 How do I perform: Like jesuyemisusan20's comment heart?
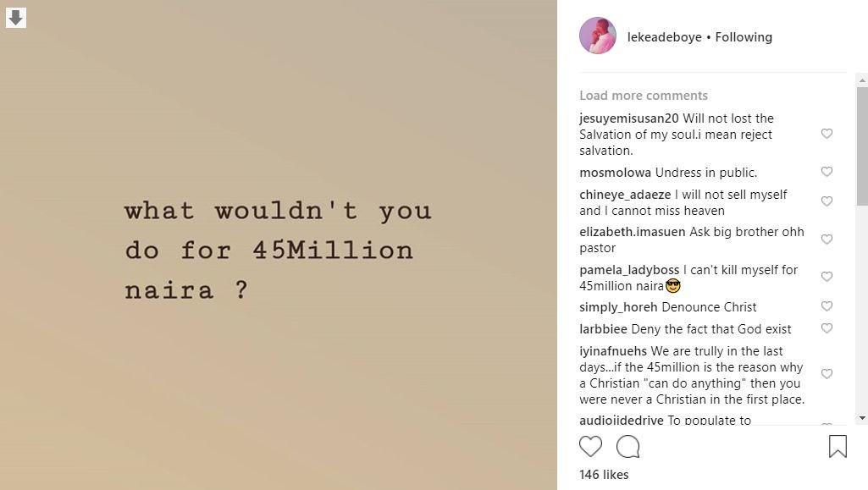827,134
